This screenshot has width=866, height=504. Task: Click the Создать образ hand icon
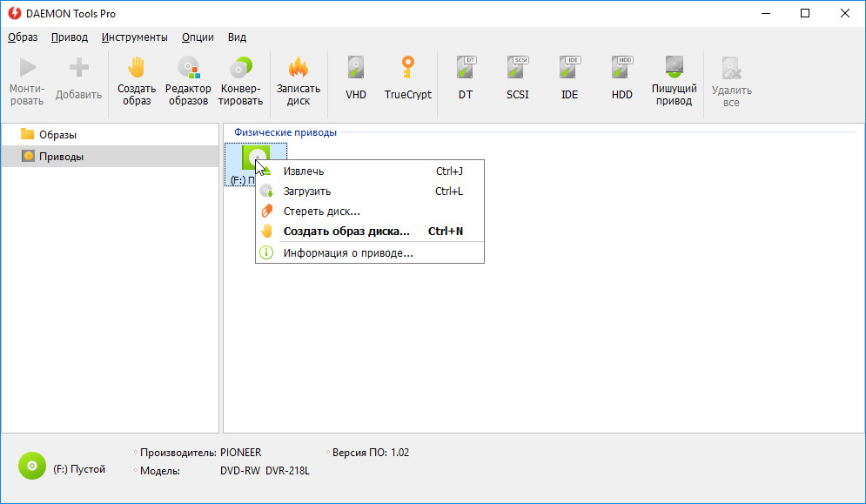pos(136,69)
